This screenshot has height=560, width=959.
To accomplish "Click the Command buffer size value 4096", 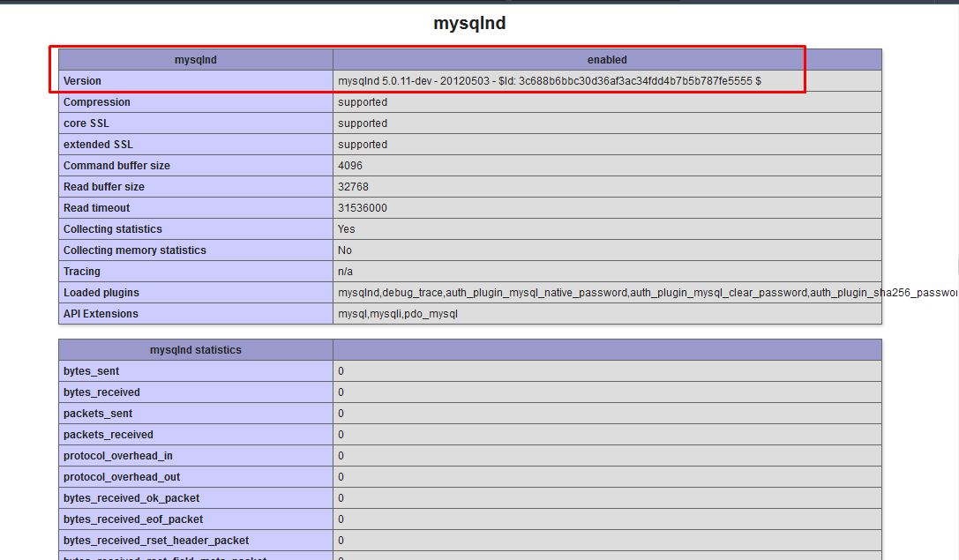I will [x=350, y=166].
